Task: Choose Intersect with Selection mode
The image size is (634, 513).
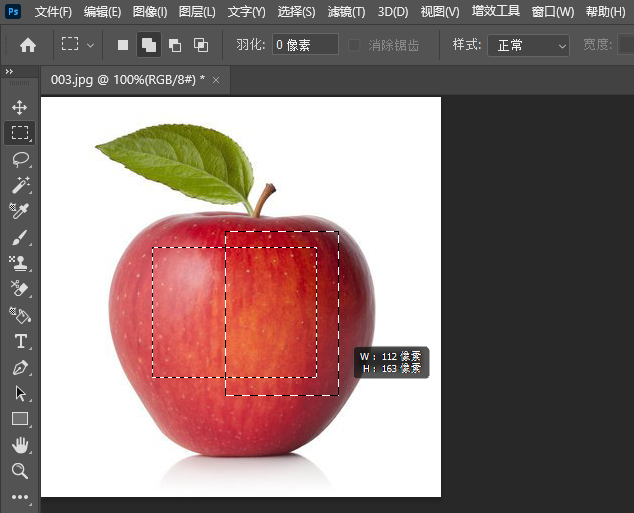Action: tap(201, 45)
